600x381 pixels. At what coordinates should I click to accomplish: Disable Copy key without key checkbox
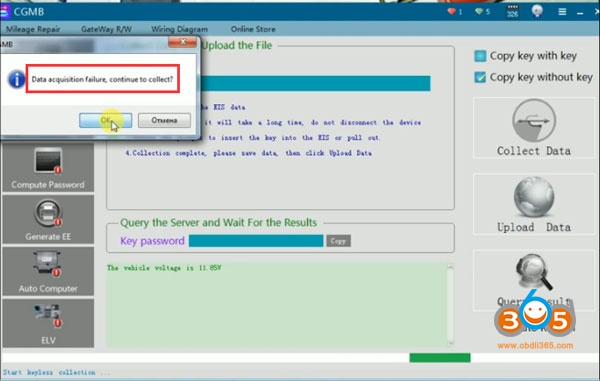click(480, 77)
